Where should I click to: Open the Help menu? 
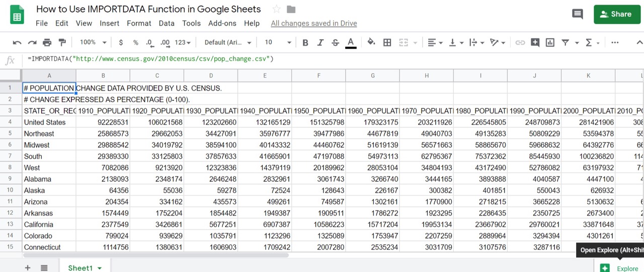(x=252, y=23)
